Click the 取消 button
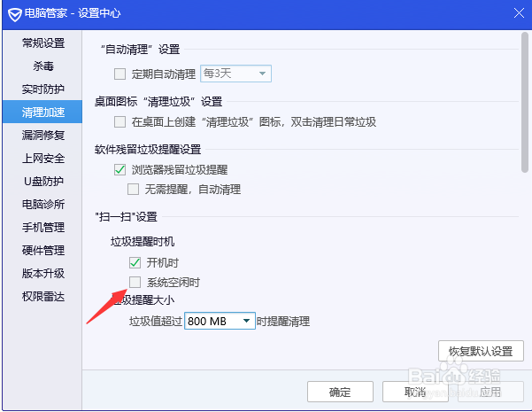This screenshot has height=412, width=532. coord(415,392)
